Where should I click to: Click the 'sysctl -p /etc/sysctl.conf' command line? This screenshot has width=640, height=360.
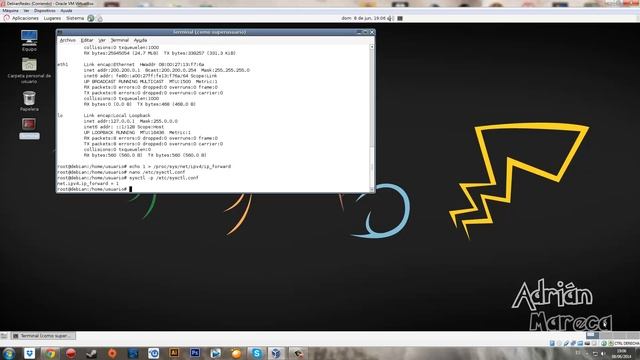tap(128, 178)
